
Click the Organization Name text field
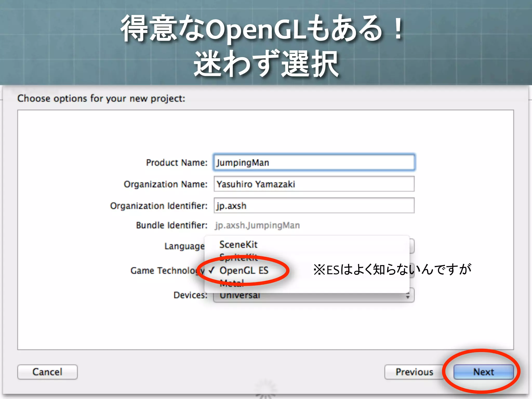point(314,184)
